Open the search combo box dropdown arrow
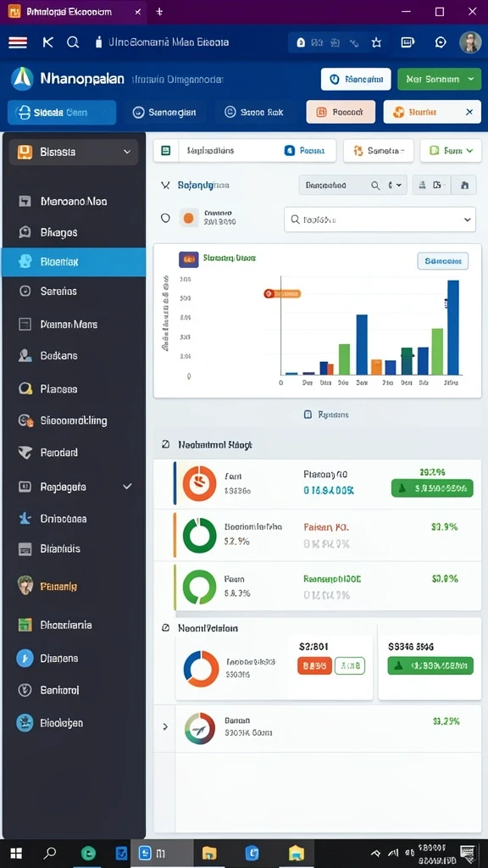This screenshot has height=868, width=488. click(x=467, y=220)
